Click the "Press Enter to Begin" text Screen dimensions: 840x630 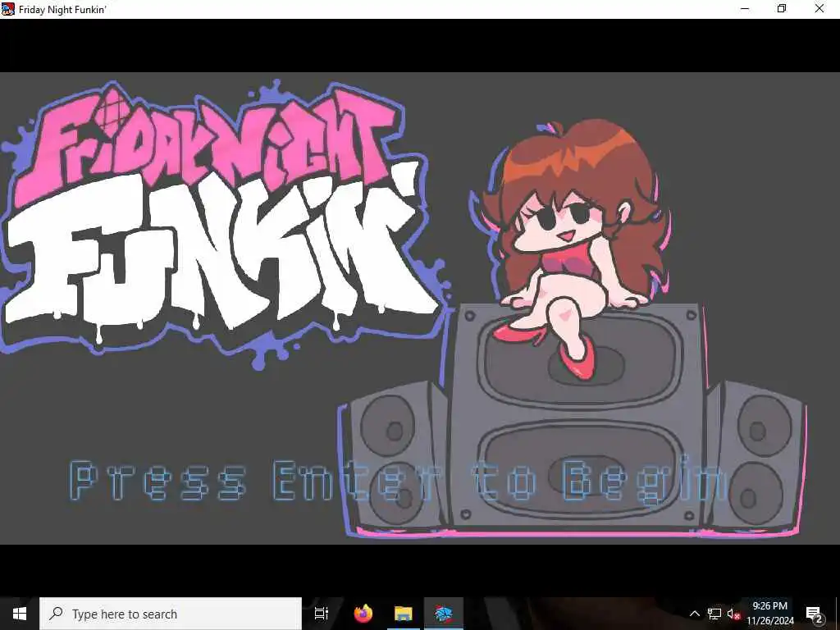[x=398, y=481]
